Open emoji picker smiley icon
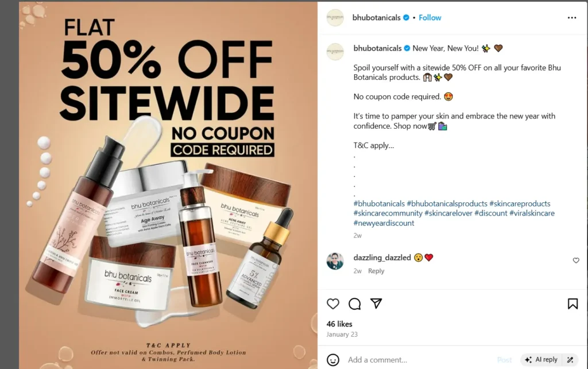This screenshot has width=588, height=369. coord(332,360)
